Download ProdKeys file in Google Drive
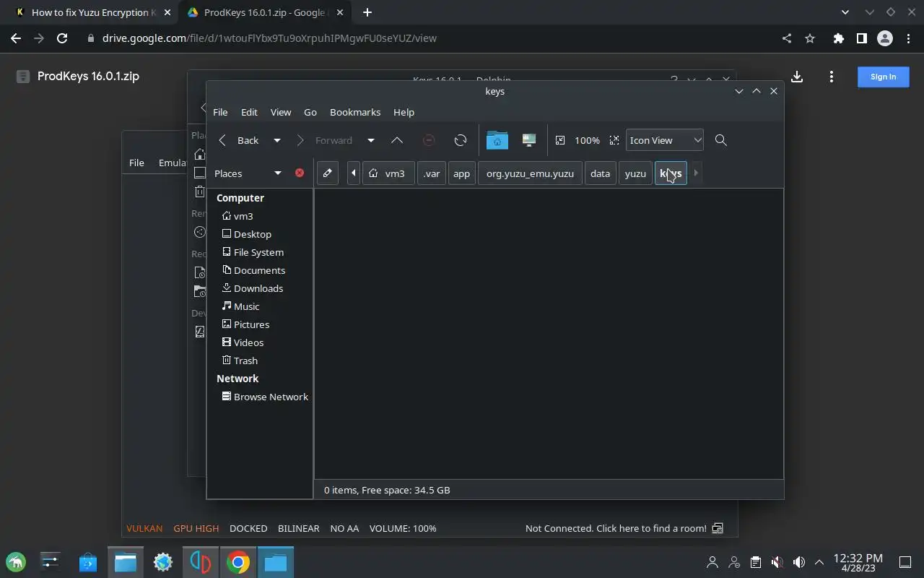924x578 pixels. click(x=797, y=77)
